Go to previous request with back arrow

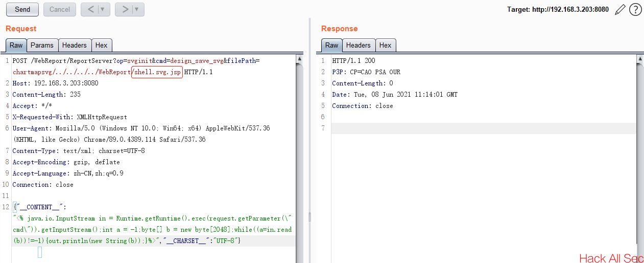90,9
